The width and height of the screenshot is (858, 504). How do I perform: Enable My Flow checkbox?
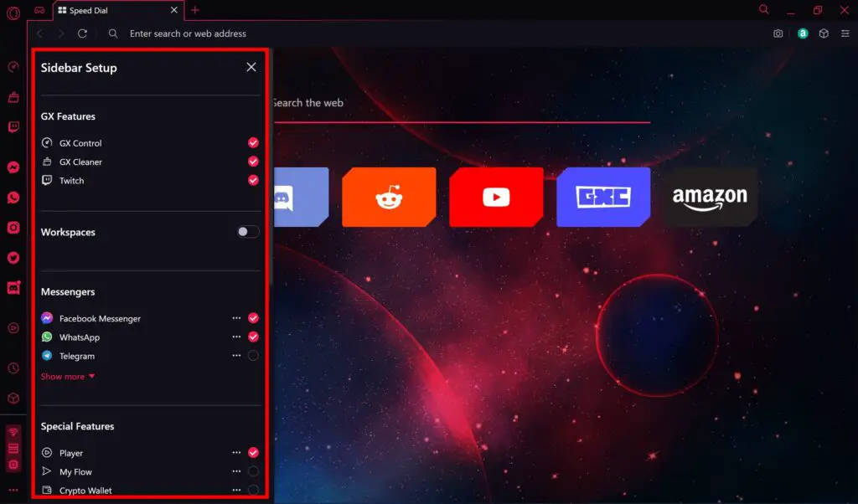click(253, 471)
